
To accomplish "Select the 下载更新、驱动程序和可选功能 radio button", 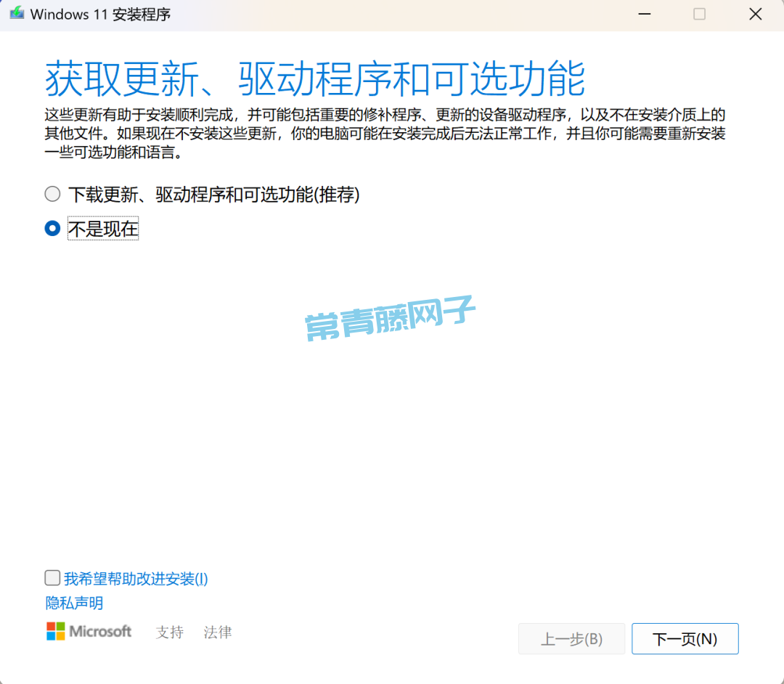I will (52, 194).
